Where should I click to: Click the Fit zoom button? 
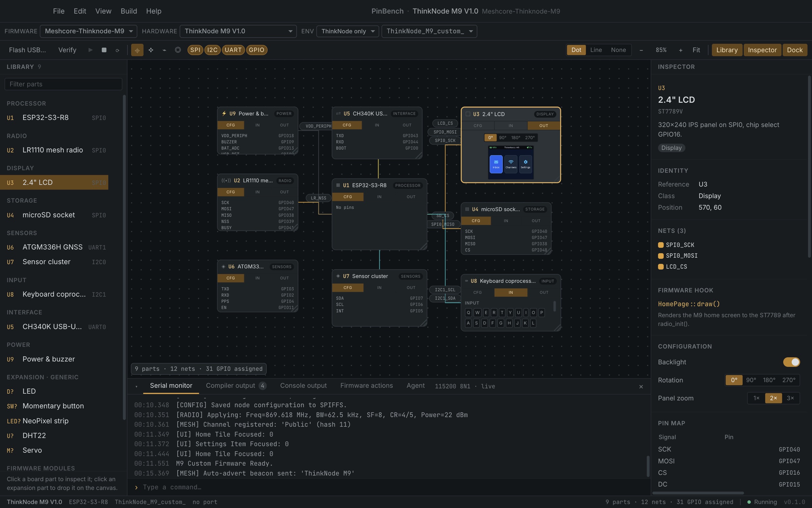point(696,50)
